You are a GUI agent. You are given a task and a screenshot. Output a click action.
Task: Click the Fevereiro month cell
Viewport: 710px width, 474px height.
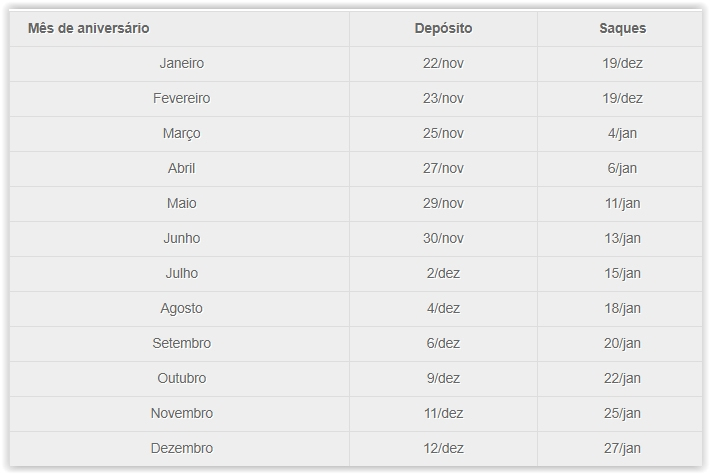181,98
